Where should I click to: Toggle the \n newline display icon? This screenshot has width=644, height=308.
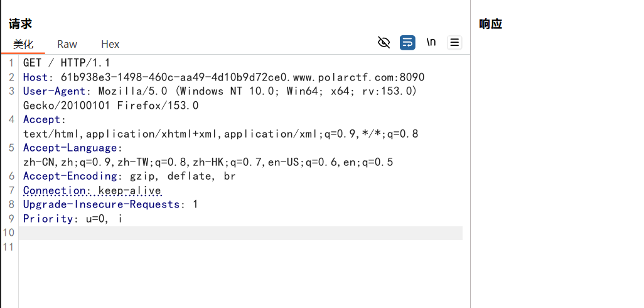click(x=431, y=42)
